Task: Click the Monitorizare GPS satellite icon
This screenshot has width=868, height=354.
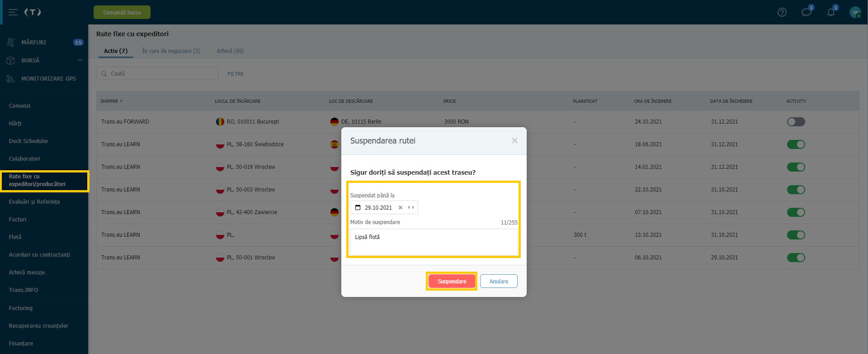Action: point(11,78)
